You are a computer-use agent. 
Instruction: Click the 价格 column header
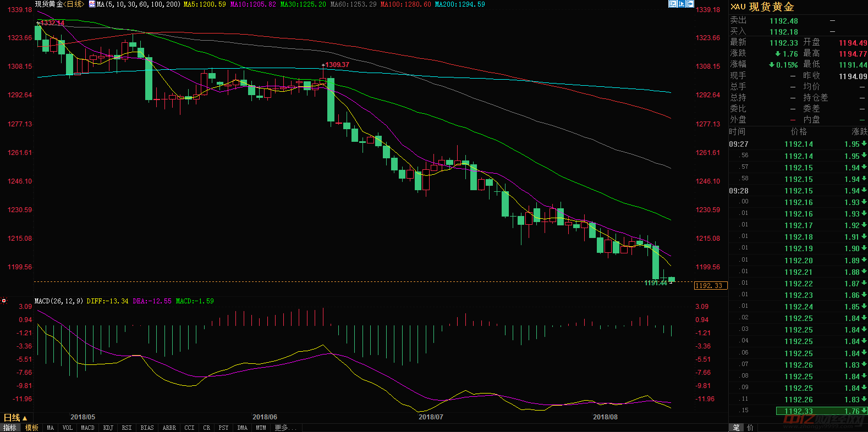coord(799,131)
